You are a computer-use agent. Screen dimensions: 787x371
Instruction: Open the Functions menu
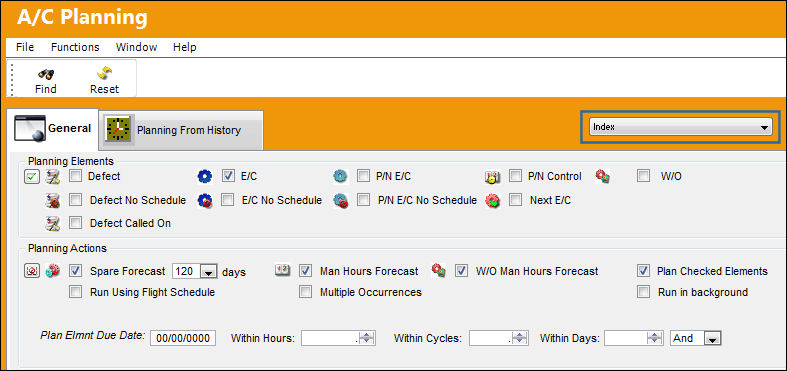(x=75, y=47)
